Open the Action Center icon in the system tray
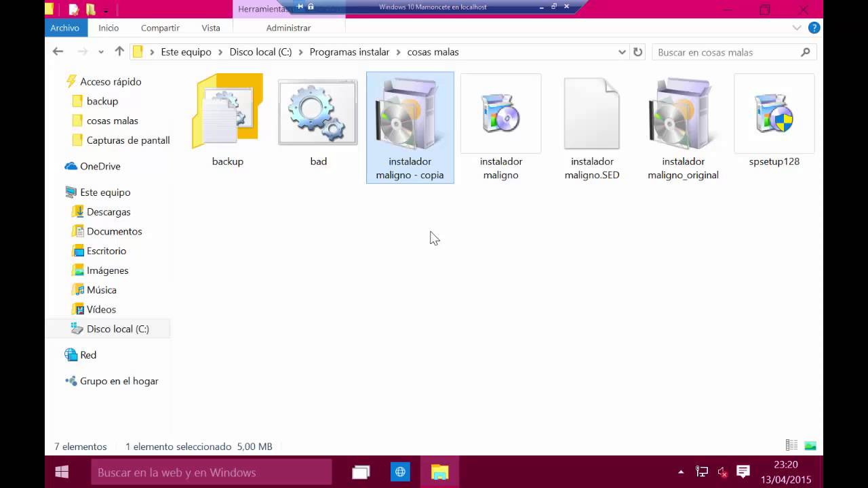868x488 pixels. point(743,472)
